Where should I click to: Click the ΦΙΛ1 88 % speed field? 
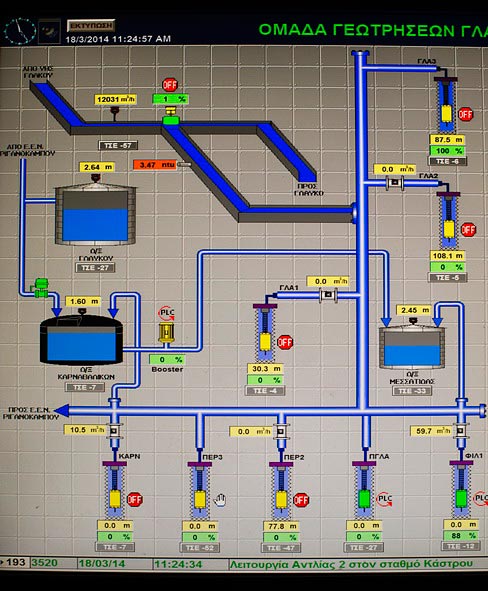(461, 535)
